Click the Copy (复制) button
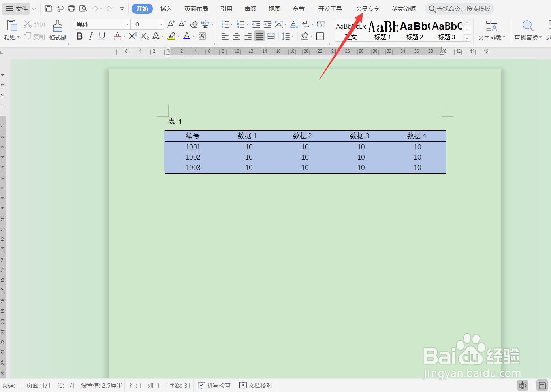 tap(34, 37)
